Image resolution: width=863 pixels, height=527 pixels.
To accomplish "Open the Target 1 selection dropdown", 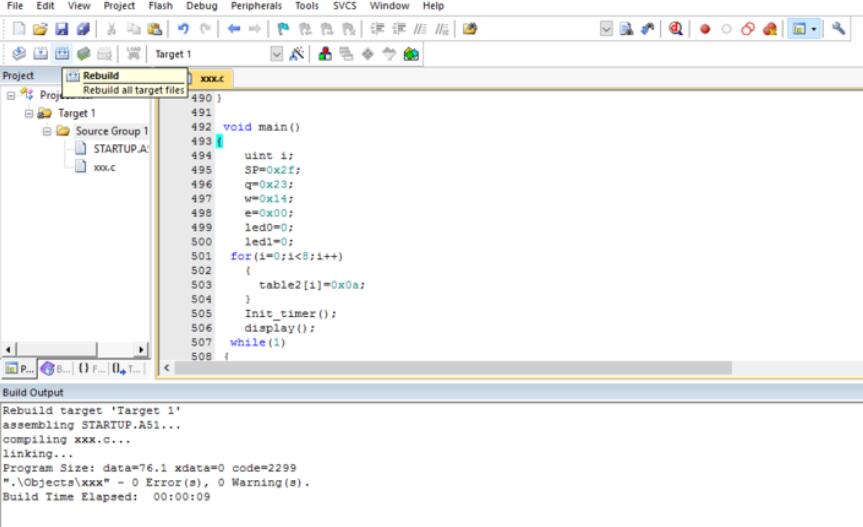I will coord(277,54).
